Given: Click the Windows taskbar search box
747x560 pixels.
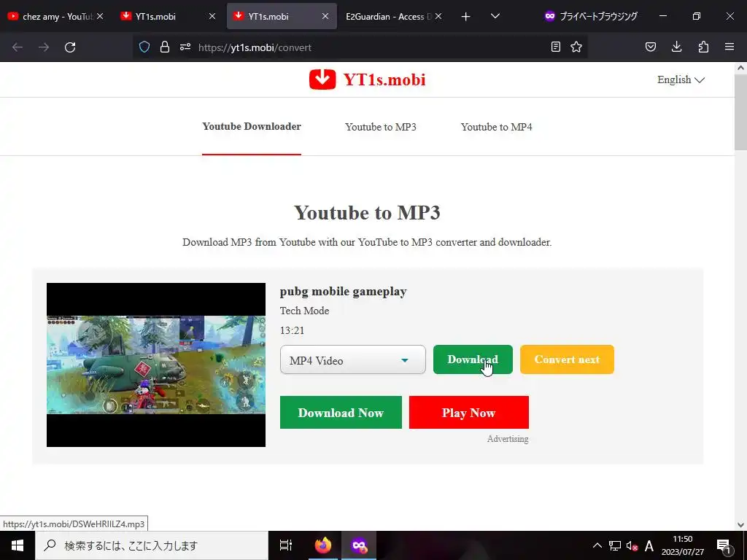Looking at the screenshot, I should [152, 545].
